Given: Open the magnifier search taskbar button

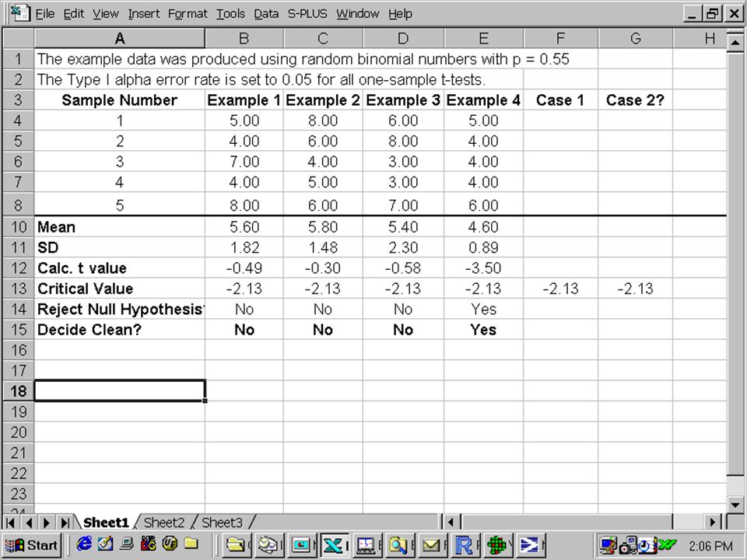Looking at the screenshot, I should 399,544.
